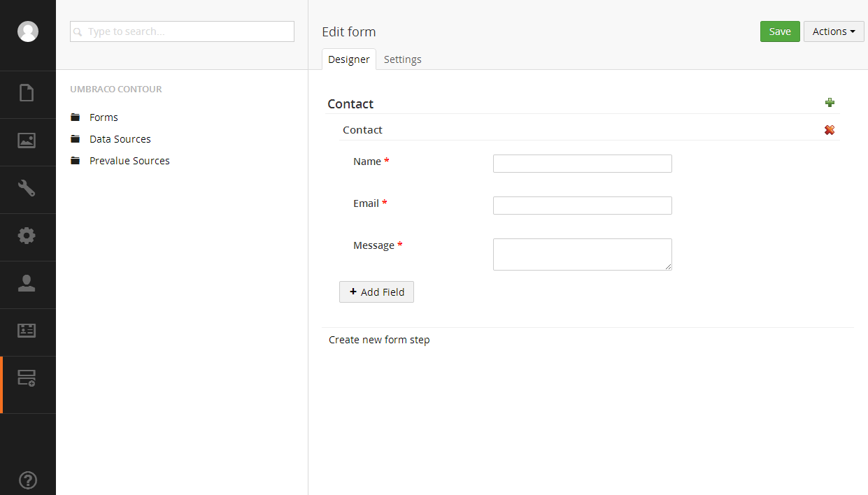The height and width of the screenshot is (495, 868).
Task: Expand the Data Sources folder
Action: point(120,139)
